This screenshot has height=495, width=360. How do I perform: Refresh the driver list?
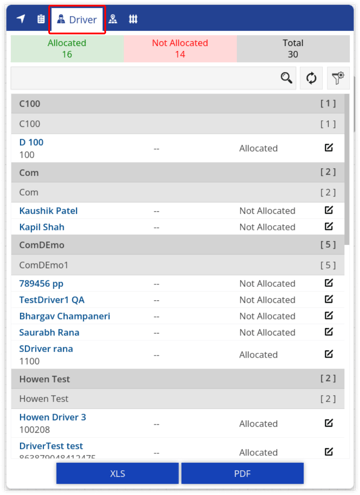point(311,78)
